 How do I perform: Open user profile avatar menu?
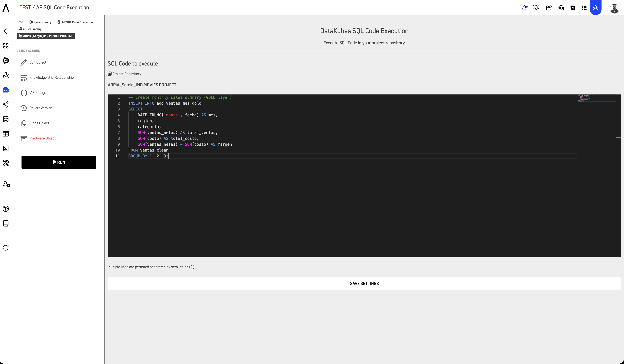pyautogui.click(x=614, y=8)
